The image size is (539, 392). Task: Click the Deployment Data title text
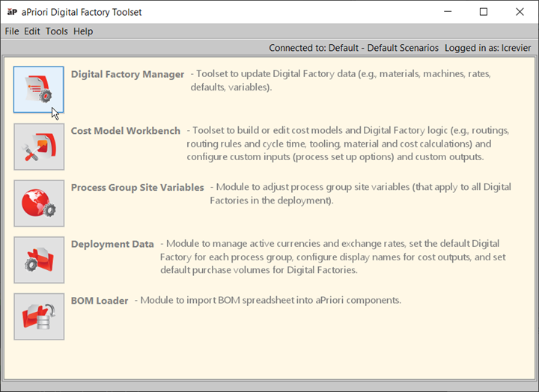pos(112,245)
